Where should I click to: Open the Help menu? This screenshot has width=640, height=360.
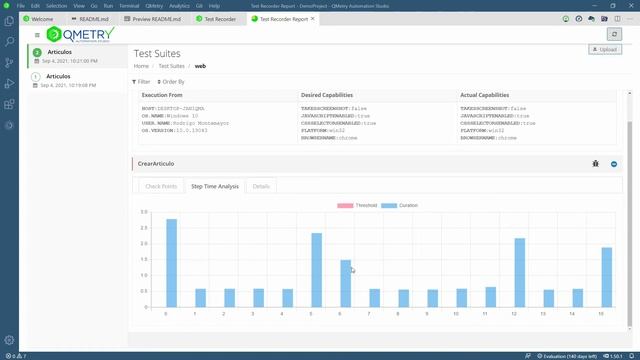[x=214, y=6]
